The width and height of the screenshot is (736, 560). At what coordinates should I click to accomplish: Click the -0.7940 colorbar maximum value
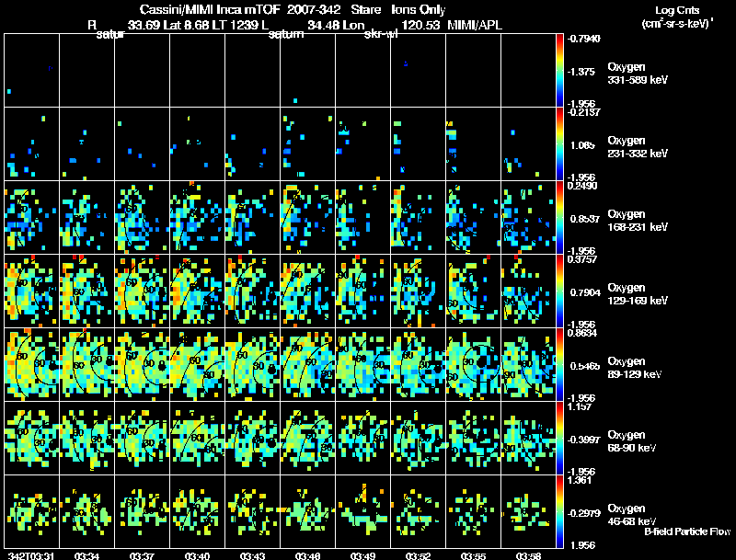pyautogui.click(x=583, y=39)
